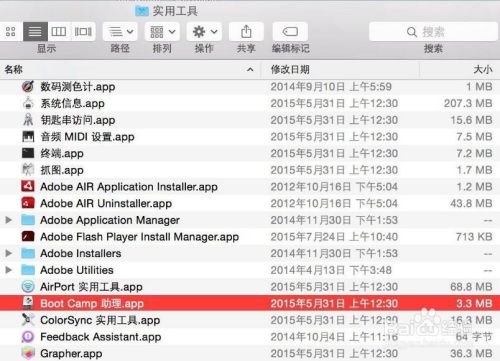Expand Adobe Application Manager folder triangle
The height and width of the screenshot is (361, 500).
tap(9, 220)
